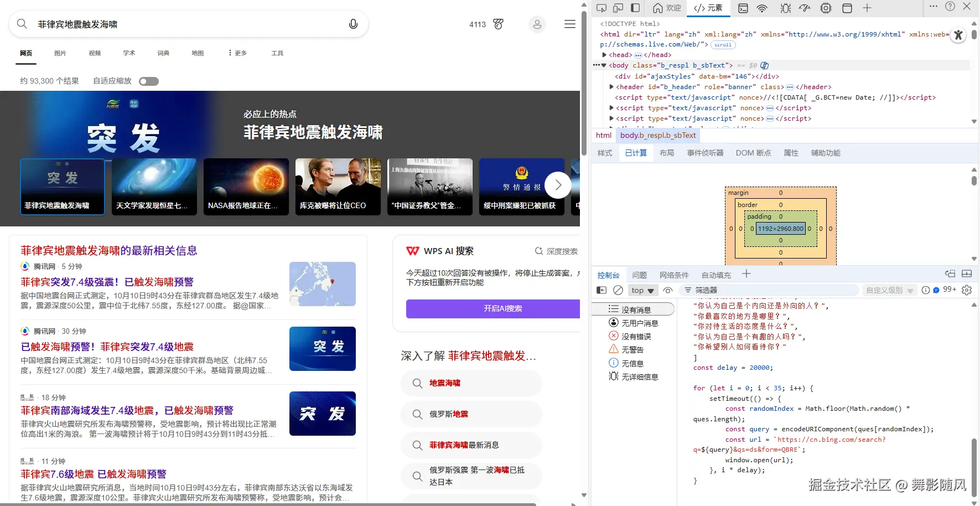Click the 99+ issues message icon
This screenshot has width=980, height=506.
click(x=945, y=290)
